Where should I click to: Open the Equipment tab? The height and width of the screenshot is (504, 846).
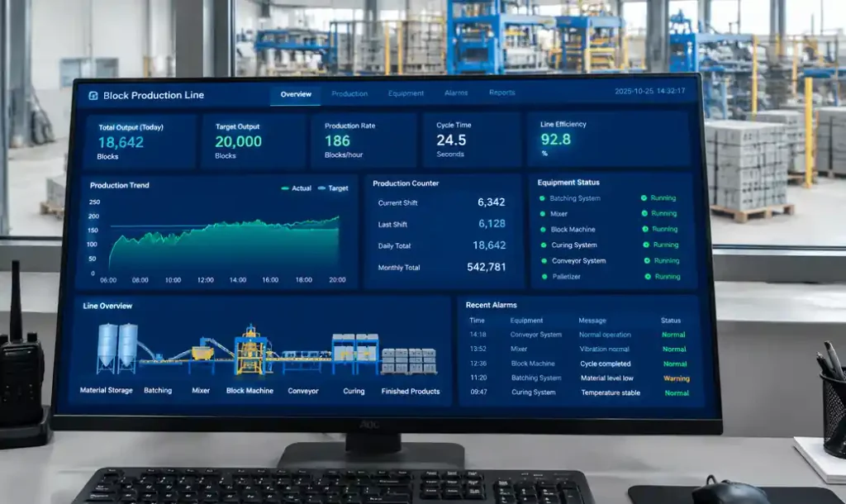click(x=406, y=93)
